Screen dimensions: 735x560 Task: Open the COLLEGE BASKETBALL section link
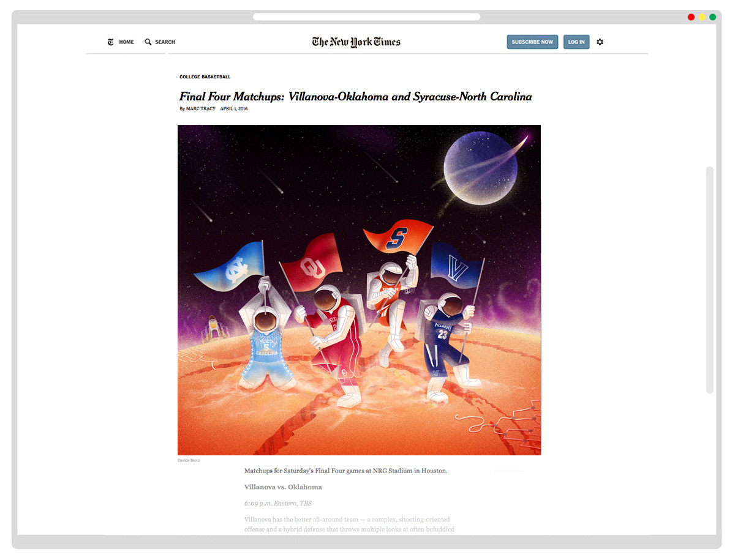tap(205, 77)
